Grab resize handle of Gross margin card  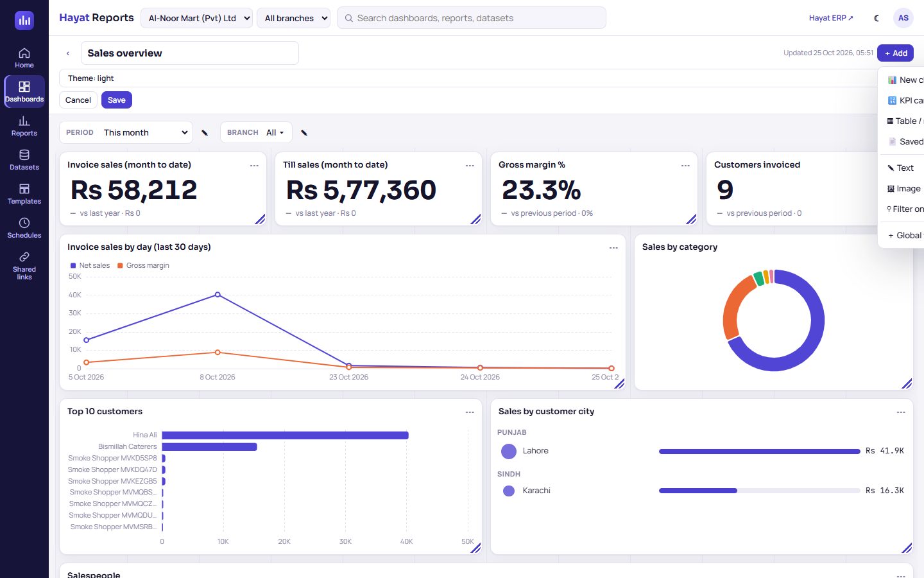(x=692, y=220)
